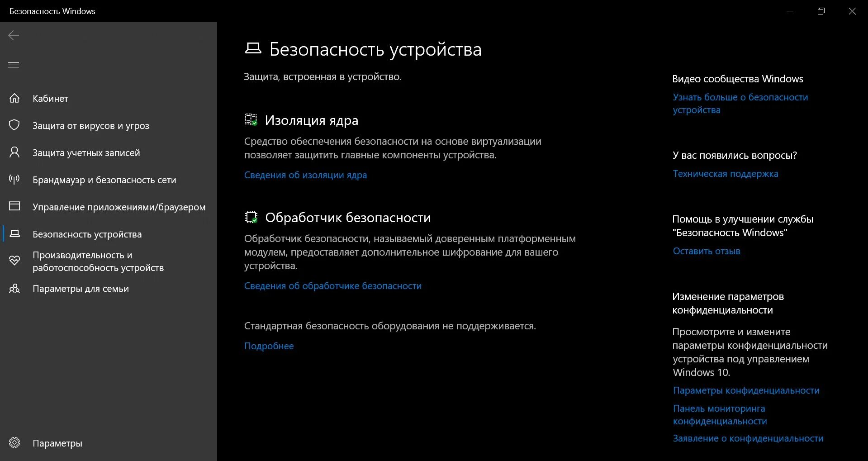The height and width of the screenshot is (461, 868).
Task: Restore down the window
Action: 821,11
